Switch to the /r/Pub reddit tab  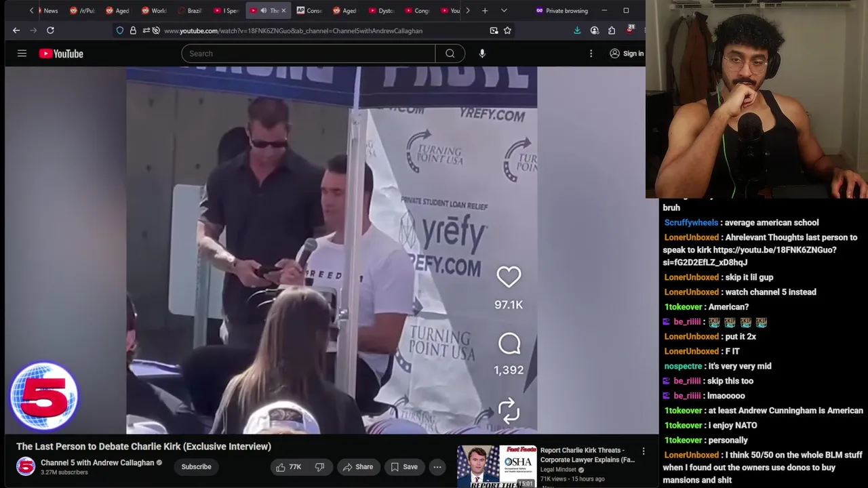click(x=83, y=11)
